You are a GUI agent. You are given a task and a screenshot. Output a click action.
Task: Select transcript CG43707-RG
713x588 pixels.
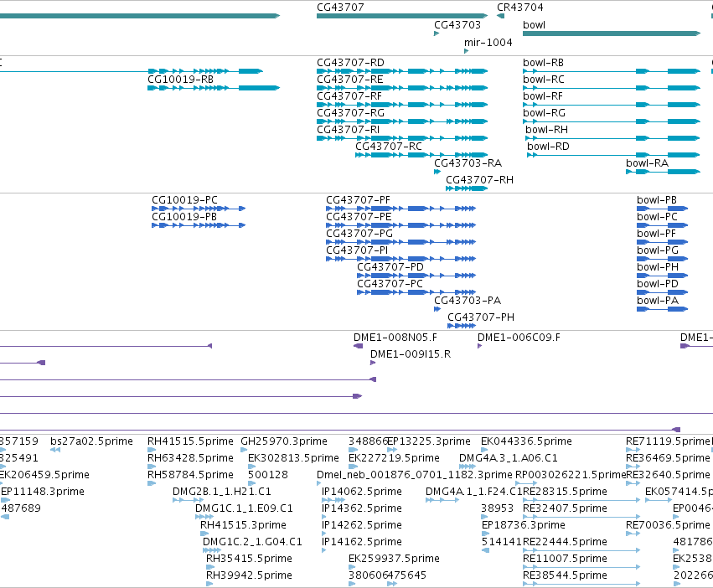(x=402, y=121)
